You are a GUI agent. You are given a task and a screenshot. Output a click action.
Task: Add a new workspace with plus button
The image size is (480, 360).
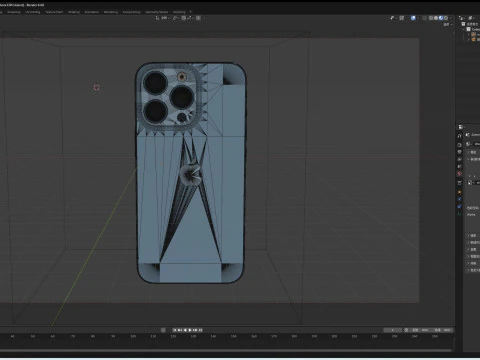tap(191, 12)
